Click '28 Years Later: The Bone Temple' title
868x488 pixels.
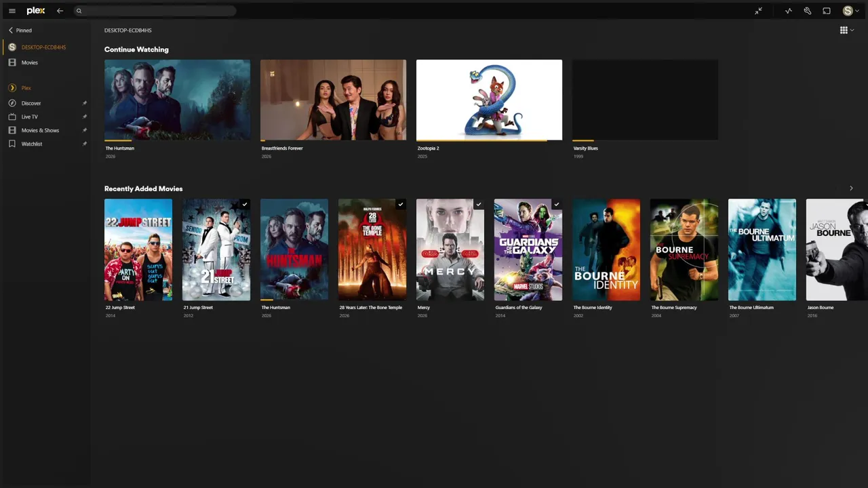(x=371, y=308)
